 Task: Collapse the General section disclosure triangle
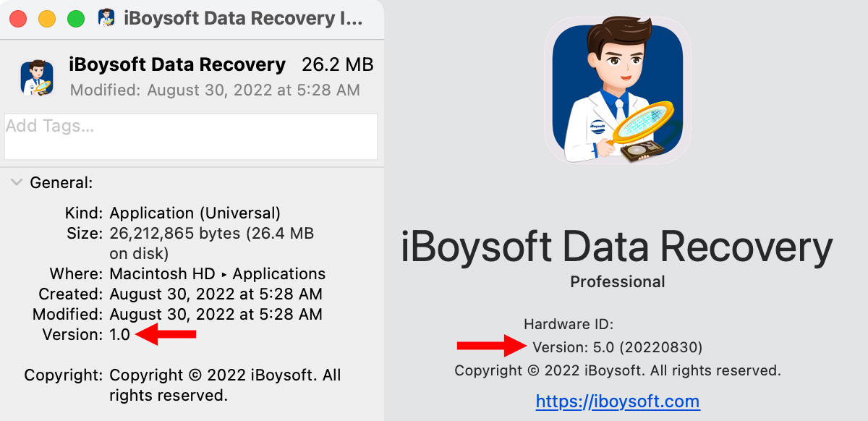pyautogui.click(x=16, y=183)
